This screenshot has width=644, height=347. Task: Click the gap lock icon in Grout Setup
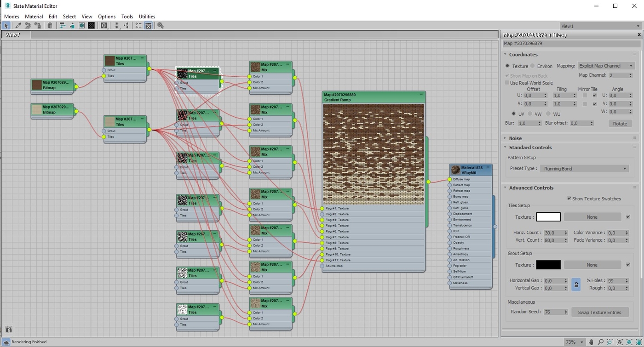pyautogui.click(x=576, y=284)
